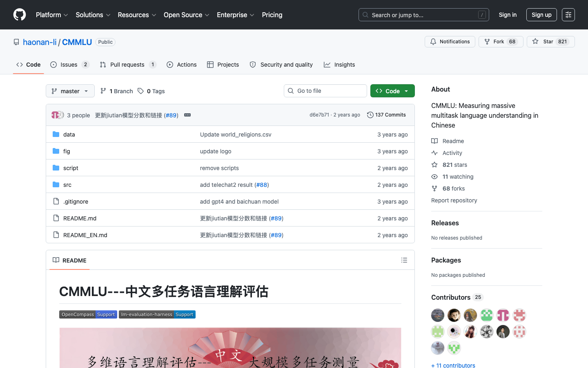Screen dimensions: 588x368
Task: Expand the green Code dropdown button
Action: click(x=392, y=91)
